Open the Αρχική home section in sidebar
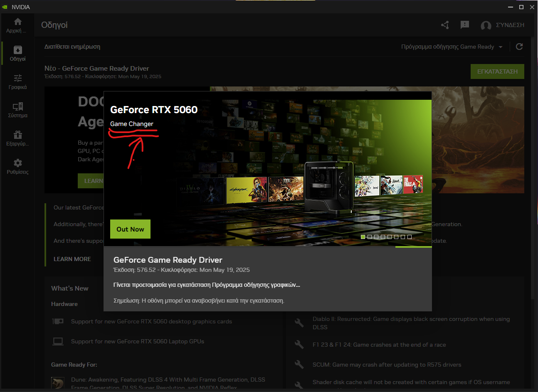538x392 pixels. (x=17, y=25)
